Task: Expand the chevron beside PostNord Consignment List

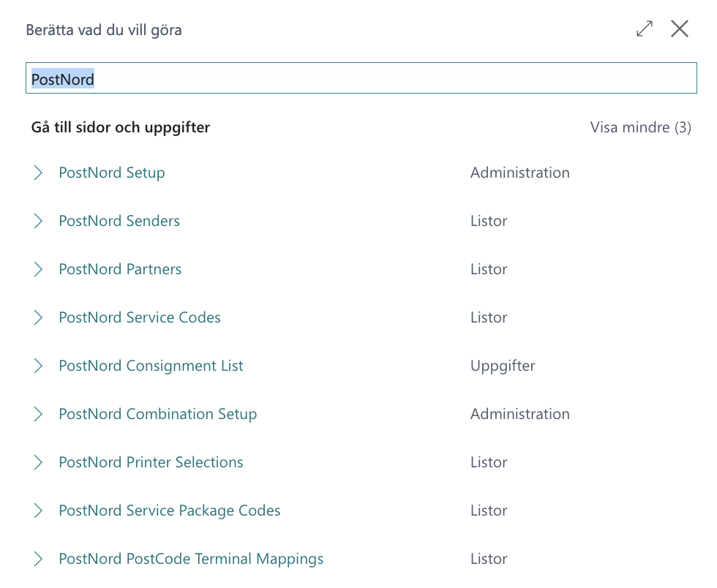Action: point(38,366)
